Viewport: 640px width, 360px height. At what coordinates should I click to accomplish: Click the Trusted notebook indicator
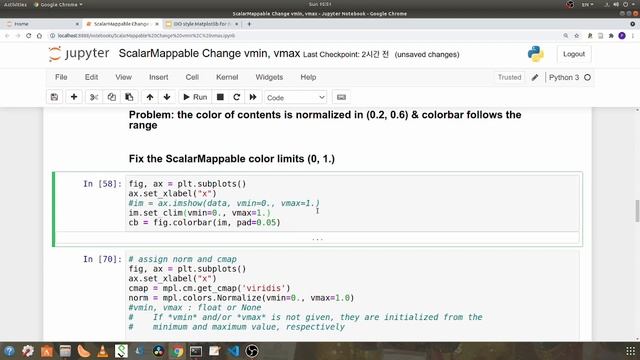[x=509, y=77]
